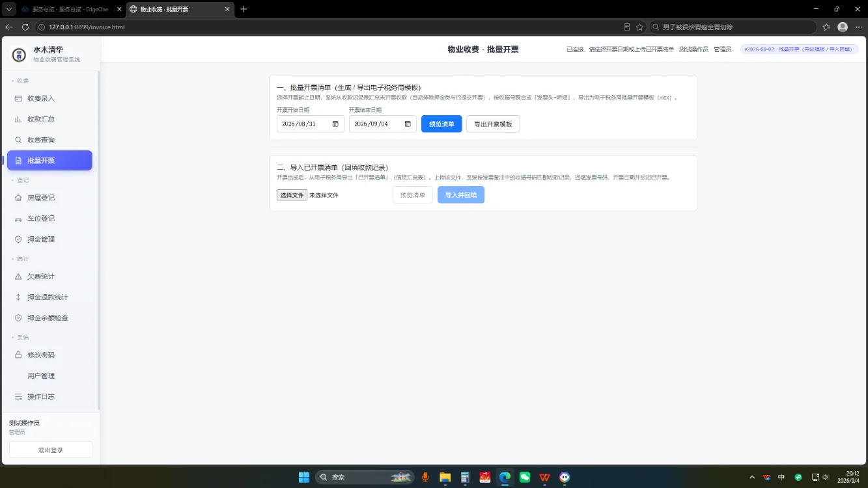Click the browser back arrow
This screenshot has width=868, height=488.
(9, 27)
